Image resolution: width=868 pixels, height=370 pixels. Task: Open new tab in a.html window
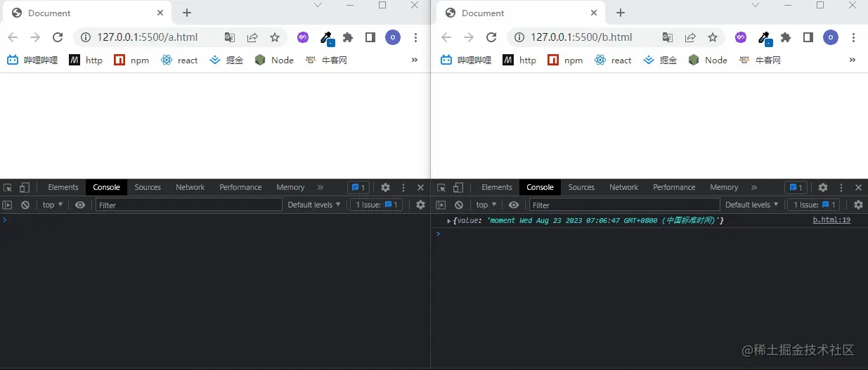[186, 13]
